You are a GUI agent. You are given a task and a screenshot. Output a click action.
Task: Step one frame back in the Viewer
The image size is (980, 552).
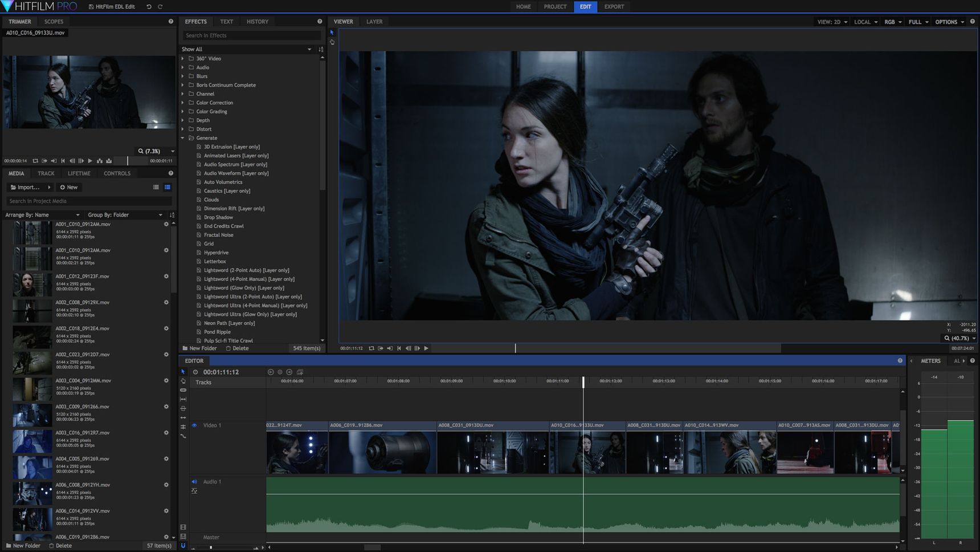[408, 348]
